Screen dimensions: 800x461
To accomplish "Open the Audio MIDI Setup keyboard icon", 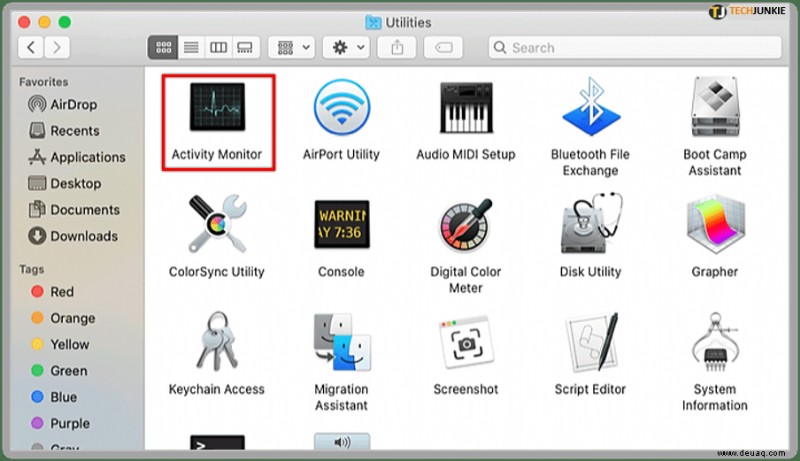I will pos(466,107).
